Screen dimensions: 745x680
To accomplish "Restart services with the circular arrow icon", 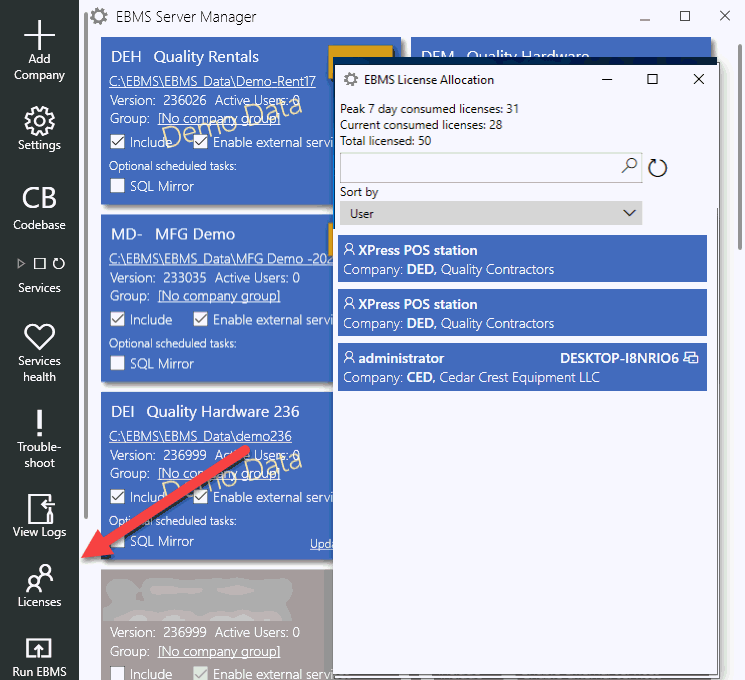I will (x=58, y=263).
